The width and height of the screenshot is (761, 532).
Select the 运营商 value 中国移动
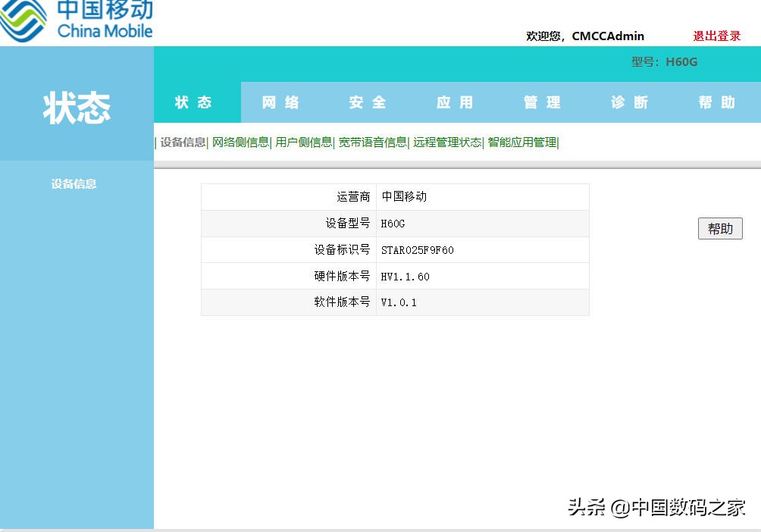[x=404, y=196]
